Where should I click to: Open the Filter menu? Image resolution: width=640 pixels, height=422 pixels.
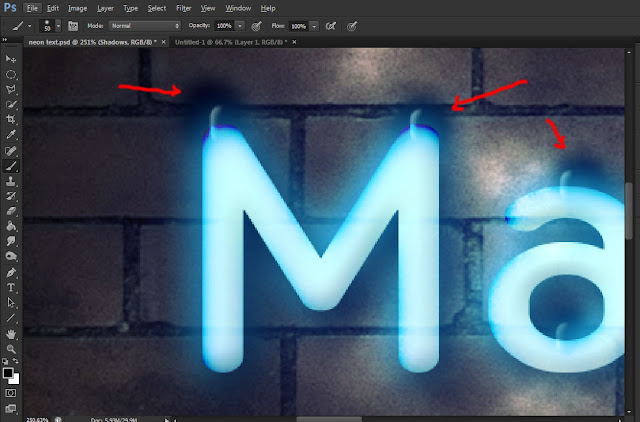click(x=184, y=8)
